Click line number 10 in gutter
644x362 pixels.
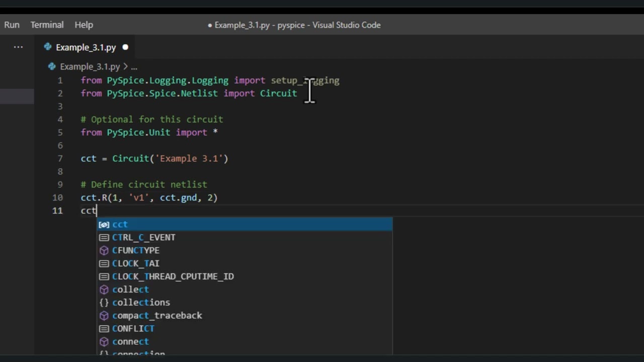[x=57, y=198]
